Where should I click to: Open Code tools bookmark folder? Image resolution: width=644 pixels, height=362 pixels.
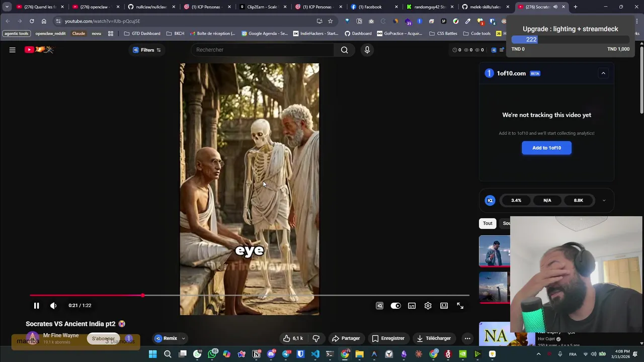pyautogui.click(x=477, y=34)
